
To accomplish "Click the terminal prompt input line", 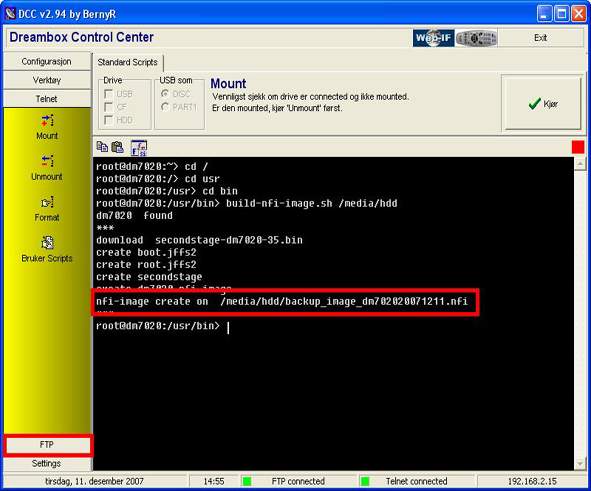I will coord(163,326).
